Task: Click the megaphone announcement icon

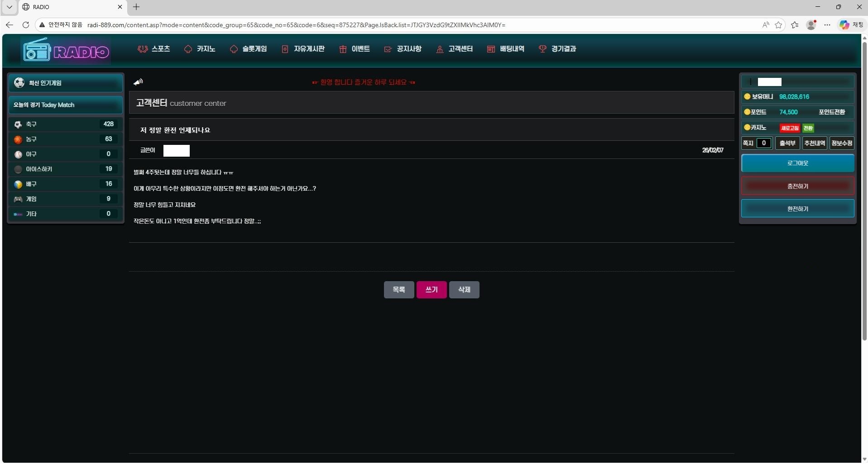Action: pos(138,82)
